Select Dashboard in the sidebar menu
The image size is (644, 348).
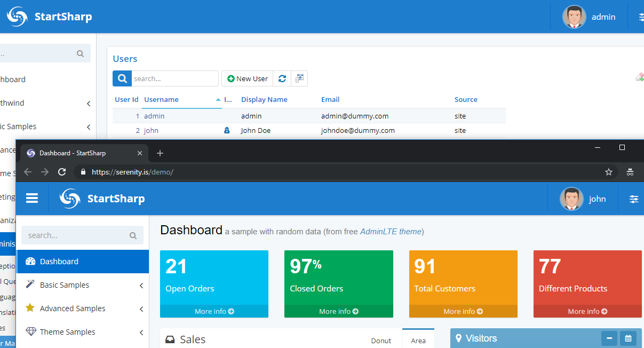click(59, 262)
